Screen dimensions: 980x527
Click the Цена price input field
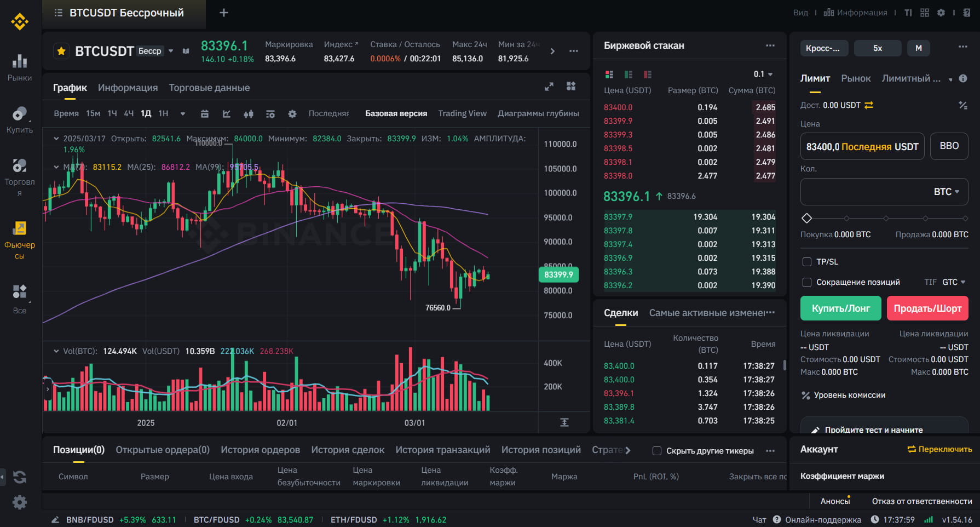click(862, 146)
